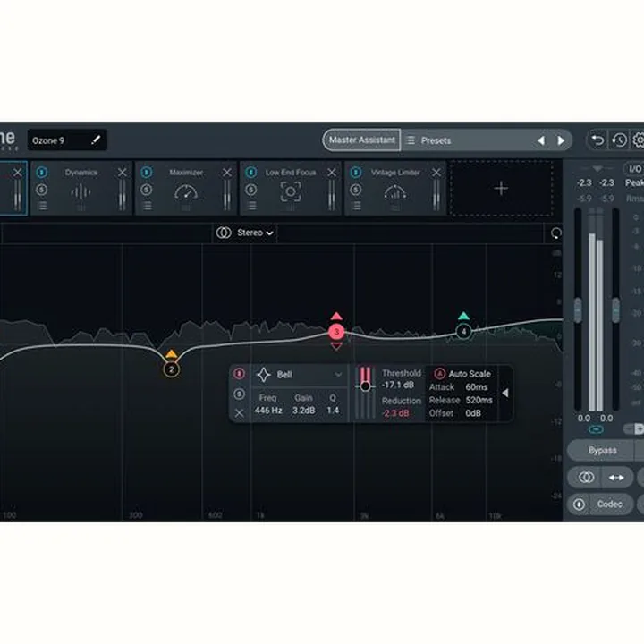The image size is (644, 644).
Task: Solo the Dynamics module
Action: [x=41, y=190]
